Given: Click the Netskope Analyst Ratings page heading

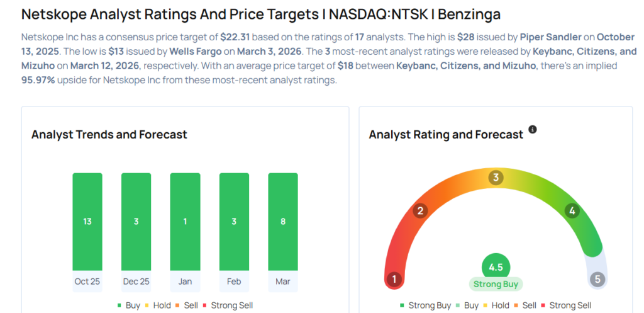Looking at the screenshot, I should click(x=261, y=13).
